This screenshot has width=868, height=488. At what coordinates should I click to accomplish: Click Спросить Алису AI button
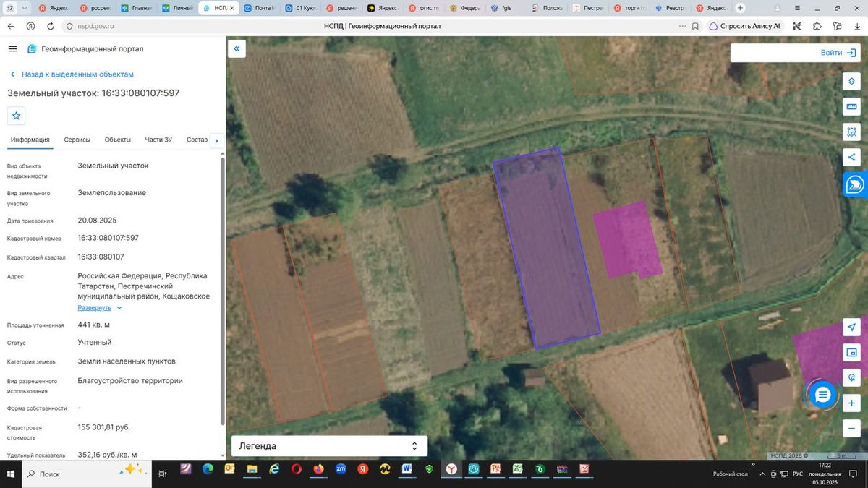click(745, 26)
